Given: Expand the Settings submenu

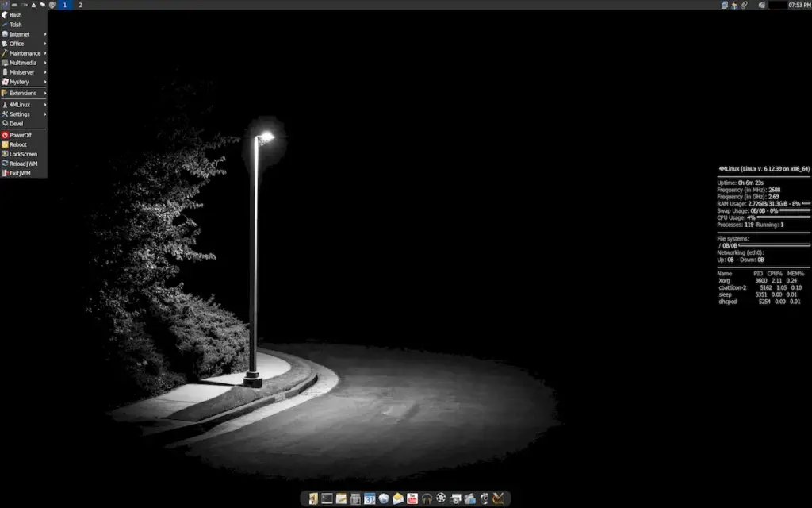Looking at the screenshot, I should point(24,114).
